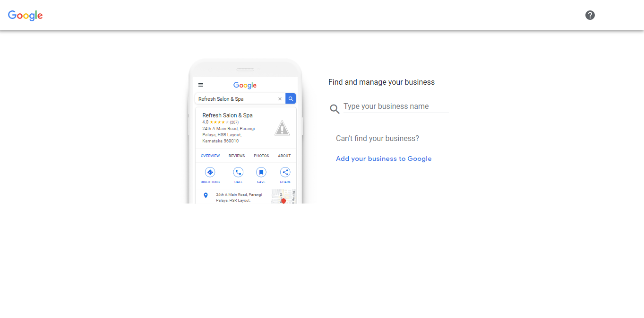The image size is (644, 318).
Task: Open the Help question mark icon
Action: pos(590,15)
